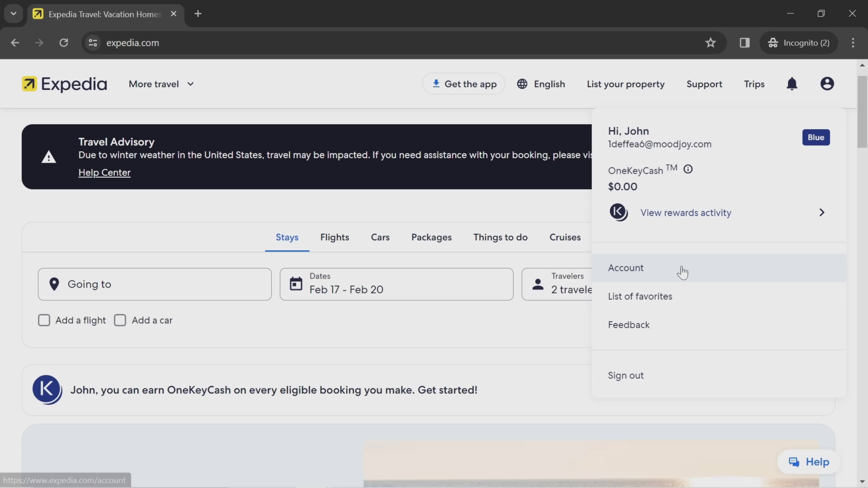Open Account from the profile menu
The width and height of the screenshot is (868, 488).
click(x=719, y=268)
